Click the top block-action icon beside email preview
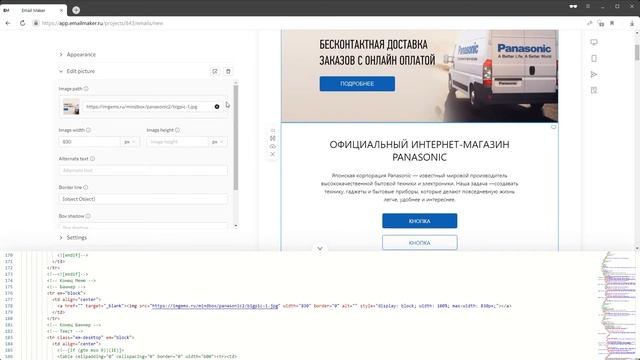 click(x=273, y=130)
